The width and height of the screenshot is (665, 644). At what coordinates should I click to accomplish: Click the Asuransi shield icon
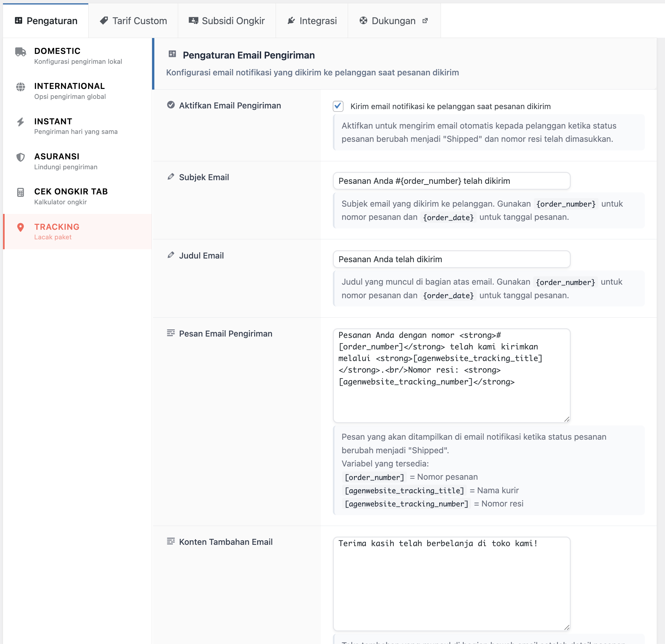pos(20,157)
